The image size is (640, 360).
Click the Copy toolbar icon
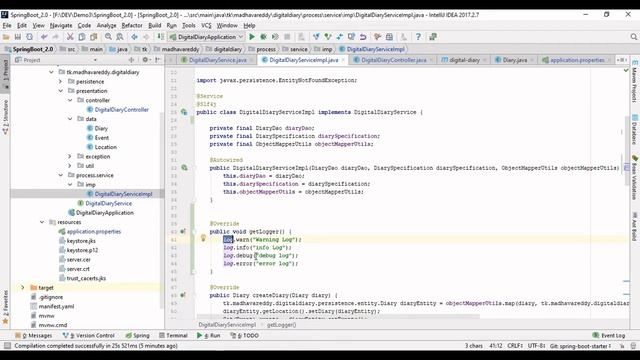pyautogui.click(x=82, y=37)
